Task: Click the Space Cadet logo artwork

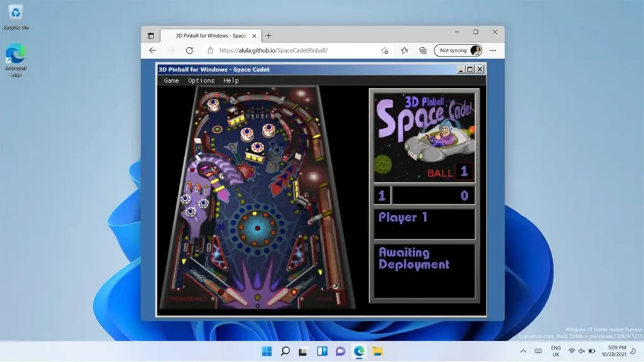Action: point(425,136)
